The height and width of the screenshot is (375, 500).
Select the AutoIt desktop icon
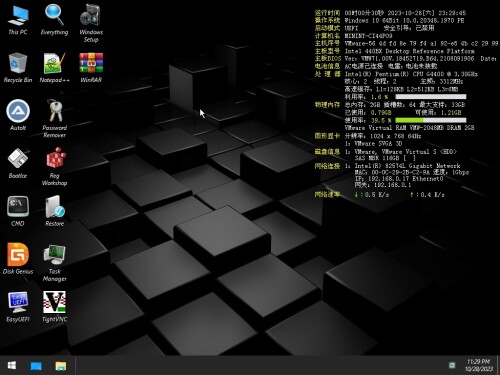tap(18, 115)
